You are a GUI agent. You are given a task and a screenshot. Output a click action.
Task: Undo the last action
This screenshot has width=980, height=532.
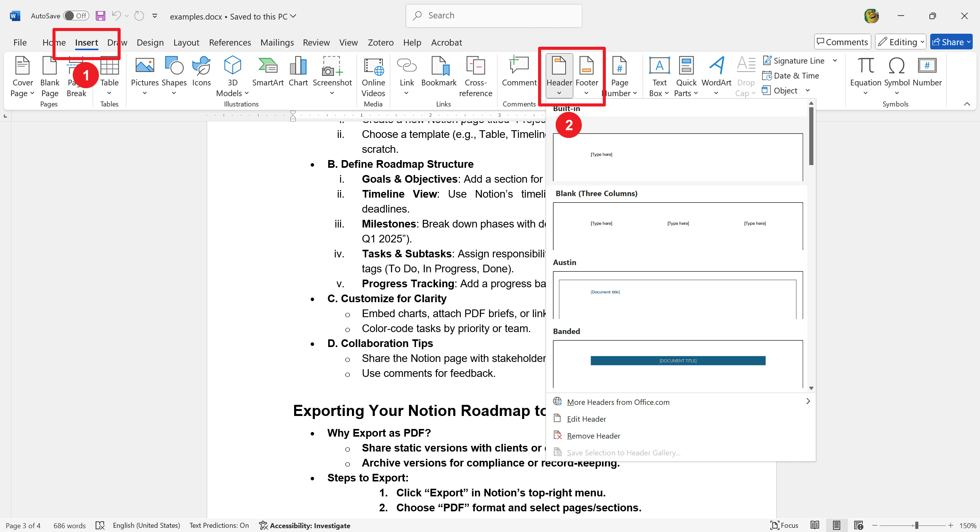(x=116, y=16)
